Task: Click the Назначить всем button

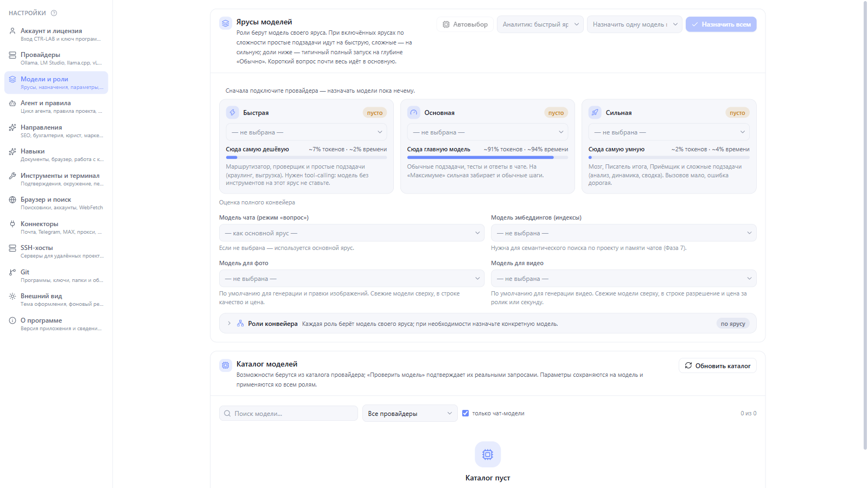Action: point(721,24)
